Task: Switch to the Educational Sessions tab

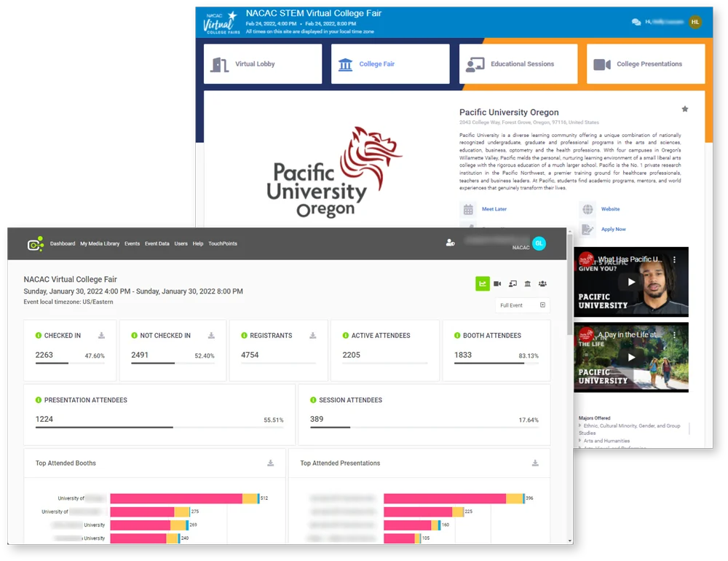Action: [x=518, y=64]
